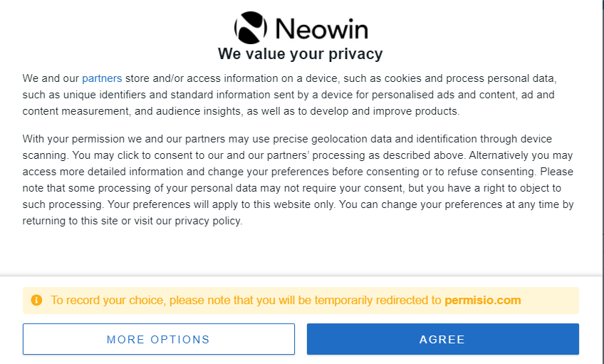Click the info icon in yellow notice

(x=37, y=301)
